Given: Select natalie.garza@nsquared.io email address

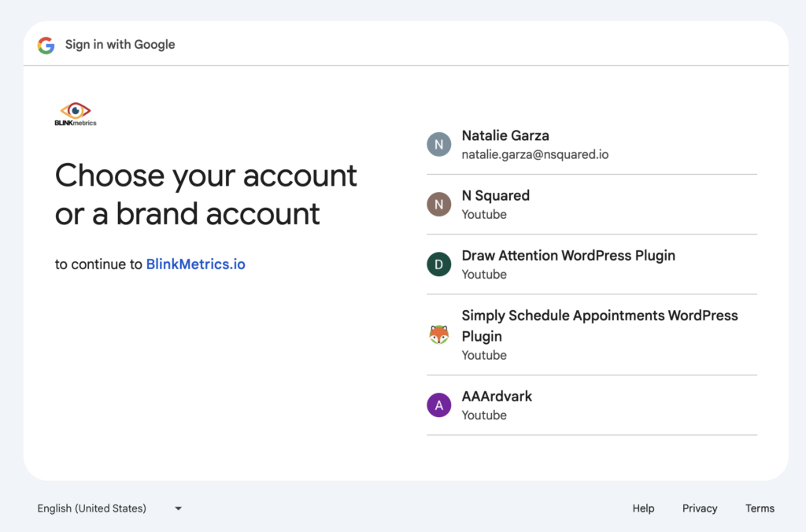Looking at the screenshot, I should tap(535, 155).
